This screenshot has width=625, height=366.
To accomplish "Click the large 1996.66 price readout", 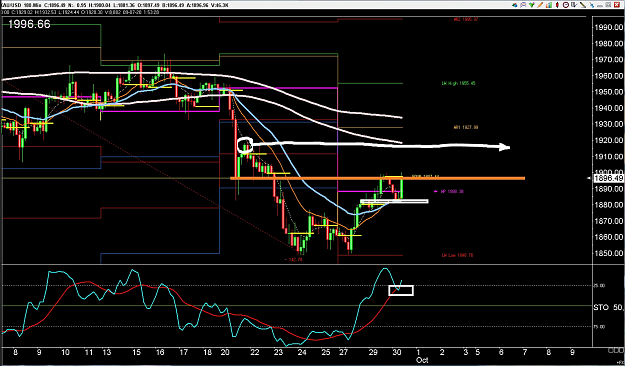I will coord(29,24).
